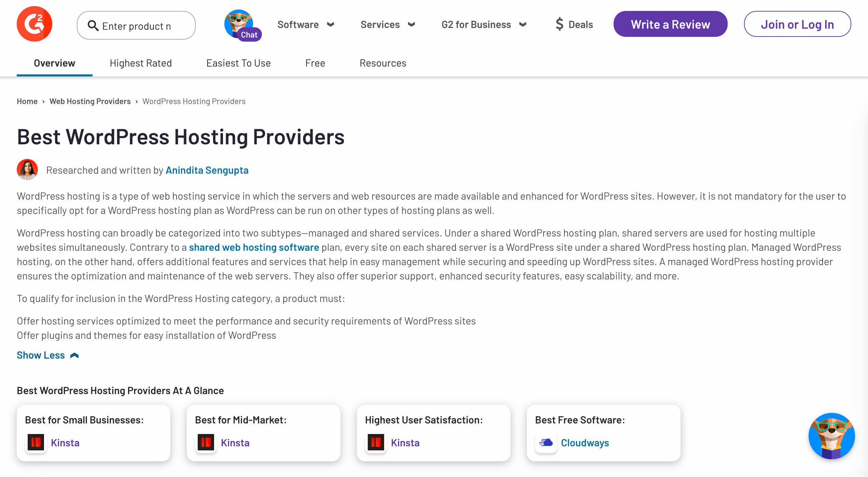
Task: Collapse description with Show Less
Action: coord(48,355)
